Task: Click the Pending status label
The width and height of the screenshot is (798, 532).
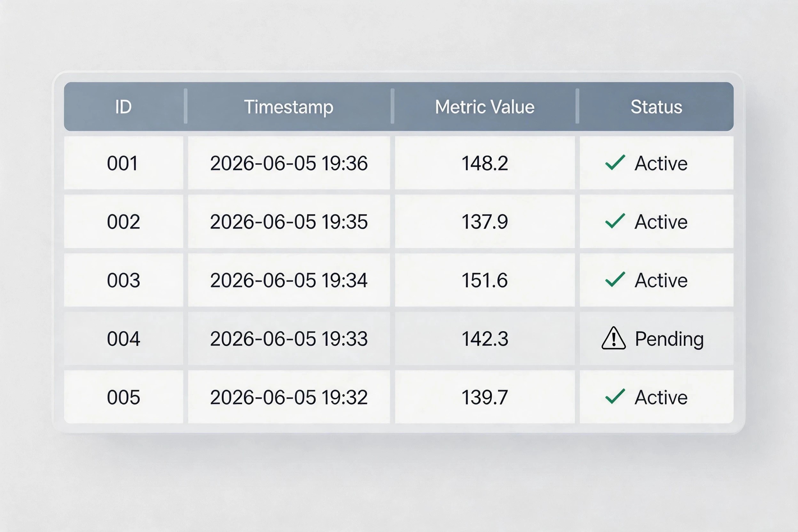Action: point(669,339)
